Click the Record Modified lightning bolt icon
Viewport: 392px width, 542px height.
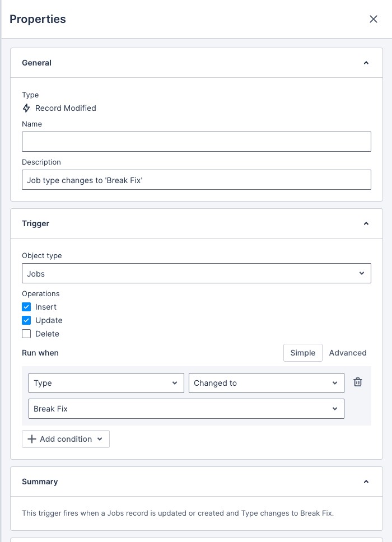click(26, 108)
